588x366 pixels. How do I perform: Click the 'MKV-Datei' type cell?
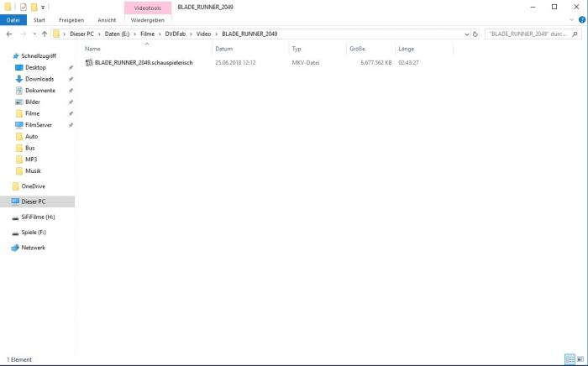click(305, 63)
